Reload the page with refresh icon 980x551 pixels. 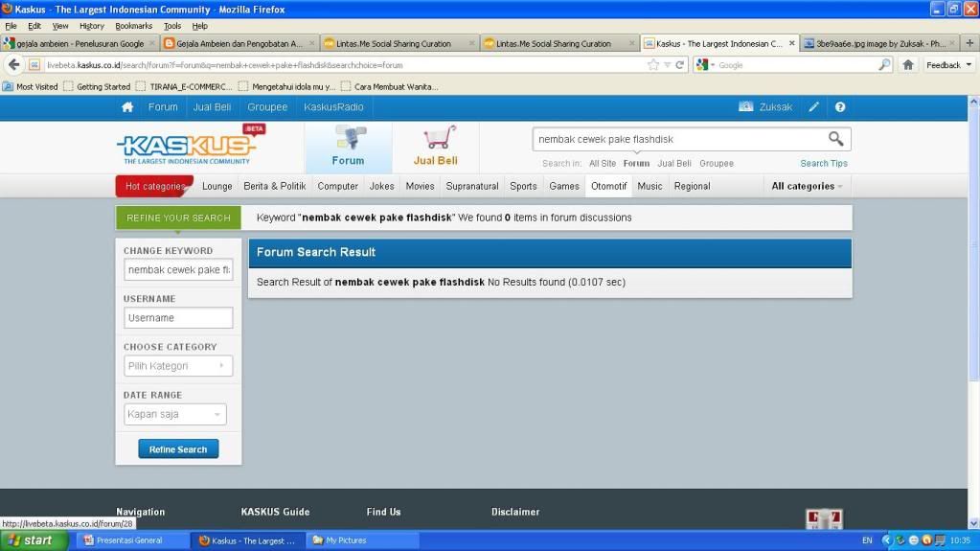click(679, 65)
